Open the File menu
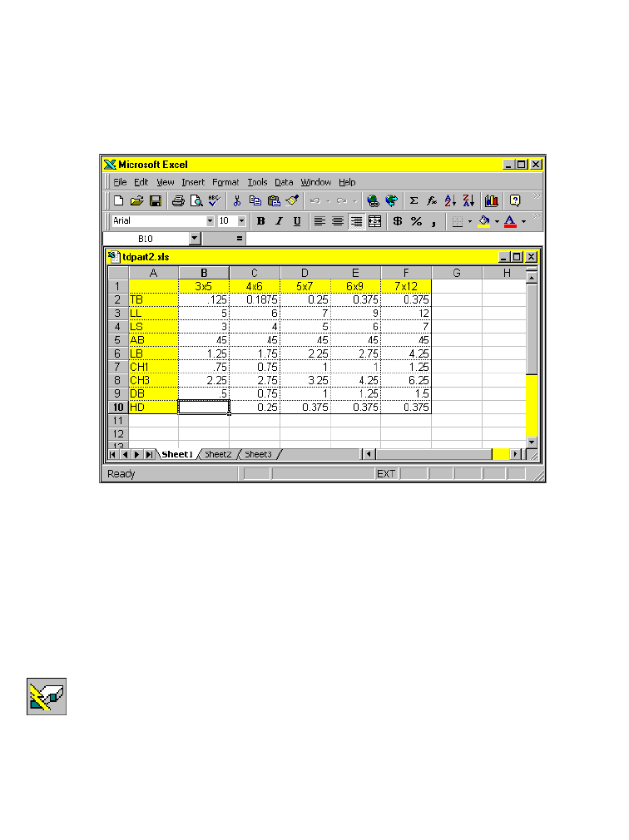 tap(120, 182)
